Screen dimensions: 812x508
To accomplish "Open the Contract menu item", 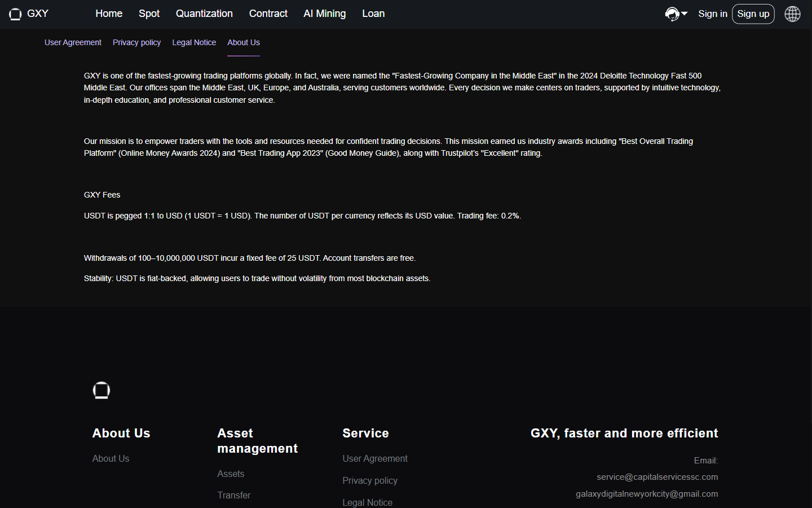I will 268,14.
